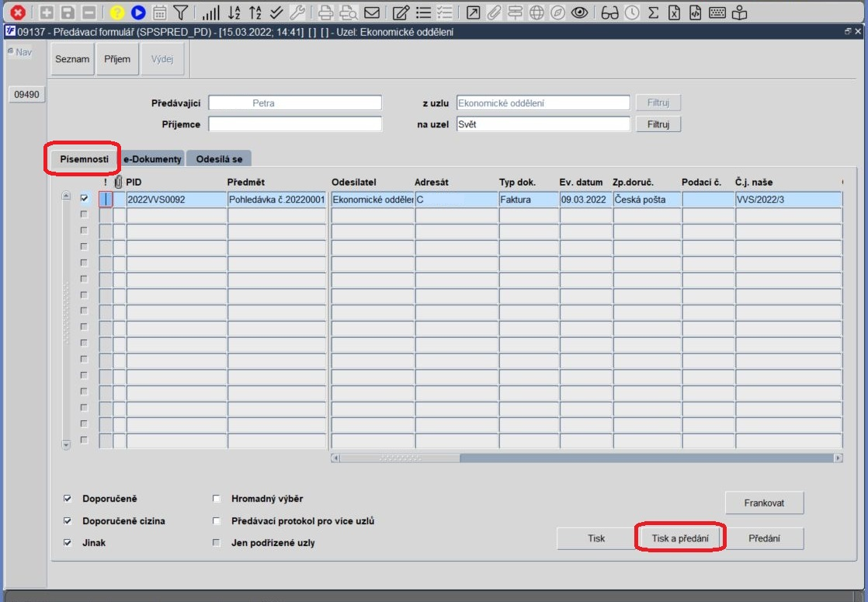
Task: Click the blue play arrow icon
Action: point(138,12)
